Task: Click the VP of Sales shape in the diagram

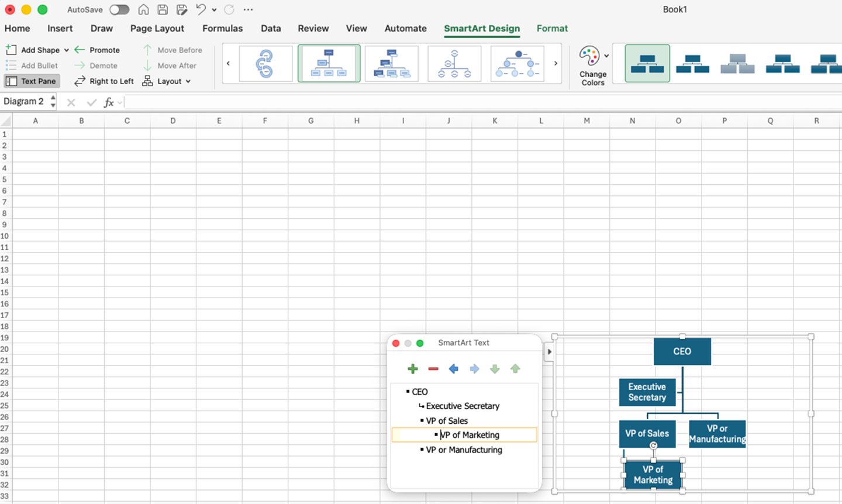Action: pos(647,434)
